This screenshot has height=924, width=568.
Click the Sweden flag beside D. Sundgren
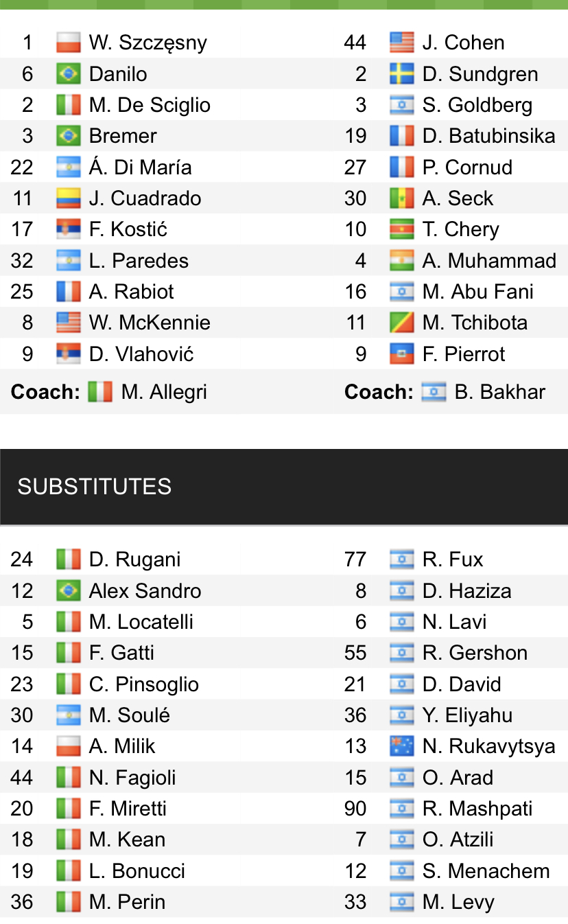[401, 73]
